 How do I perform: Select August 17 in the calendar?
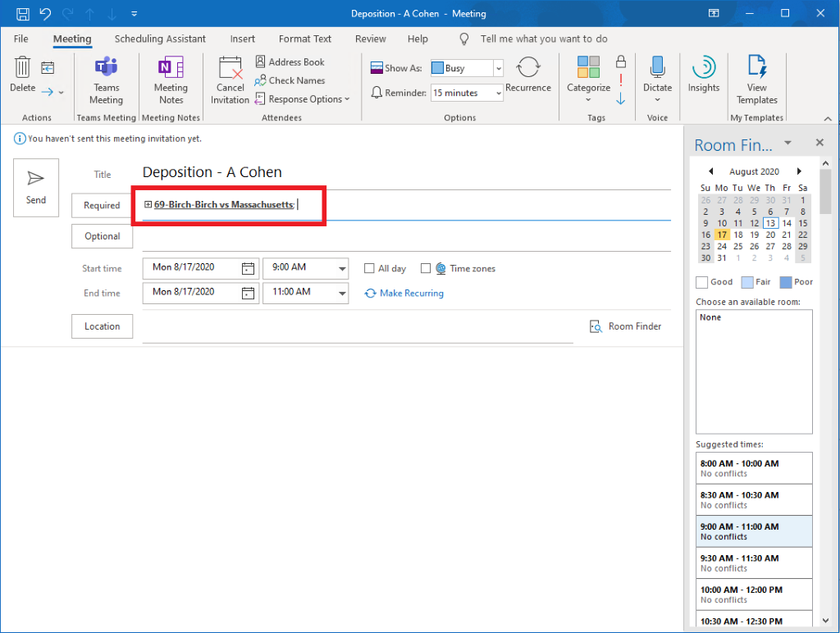click(x=722, y=235)
